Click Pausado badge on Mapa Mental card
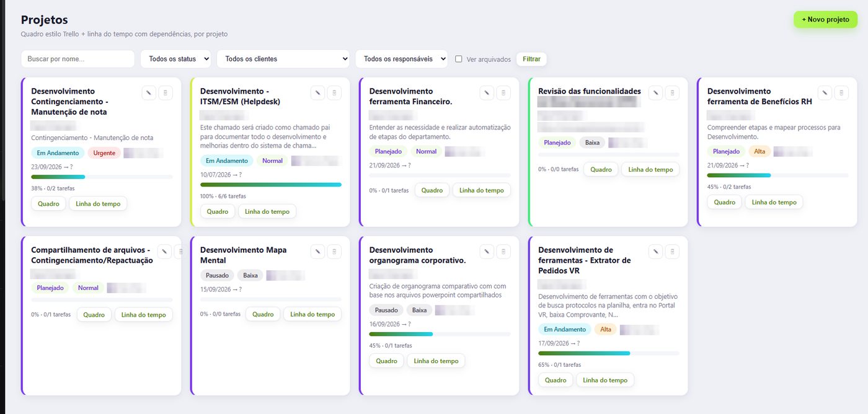 217,275
